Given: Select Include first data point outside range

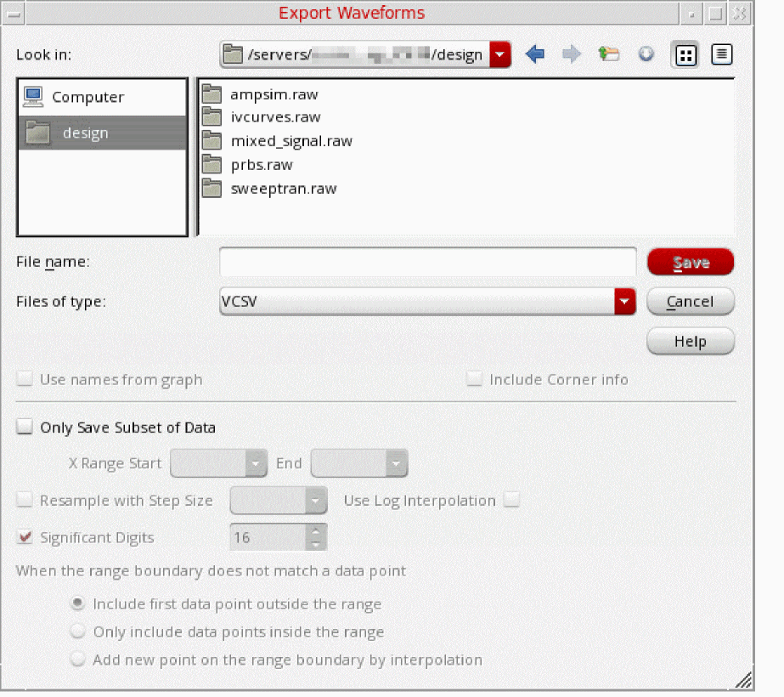Looking at the screenshot, I should (x=77, y=603).
